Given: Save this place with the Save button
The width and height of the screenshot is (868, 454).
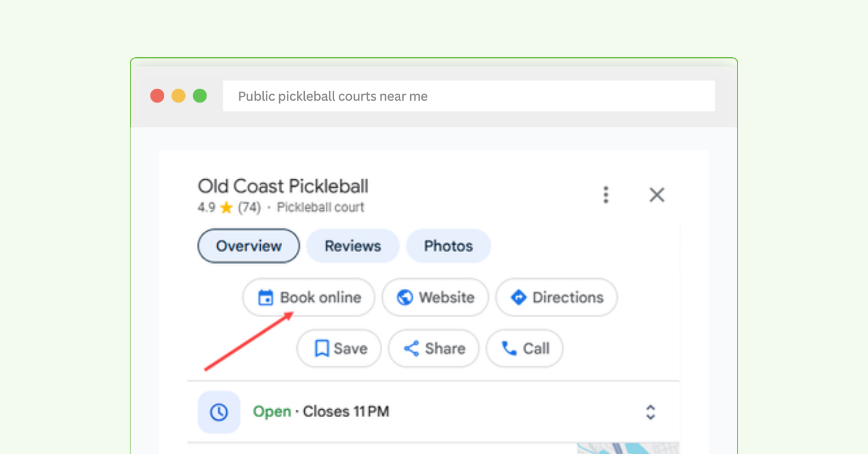Looking at the screenshot, I should click(x=339, y=349).
